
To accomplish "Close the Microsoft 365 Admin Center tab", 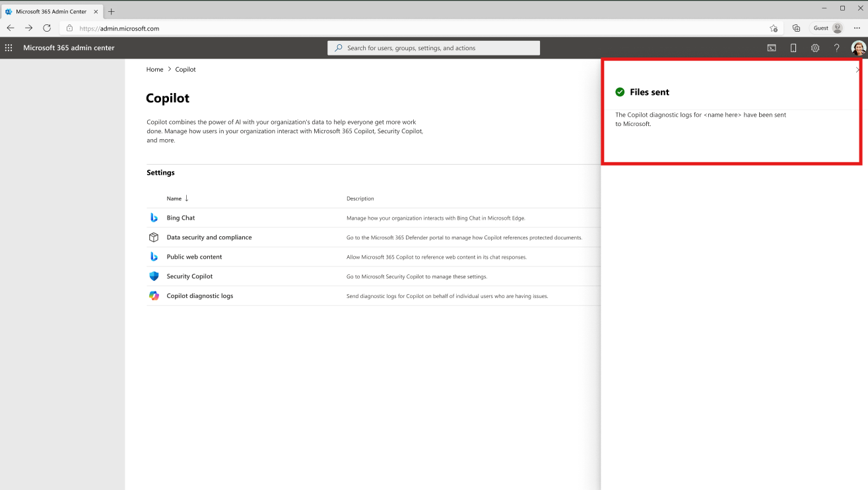I will (x=96, y=11).
